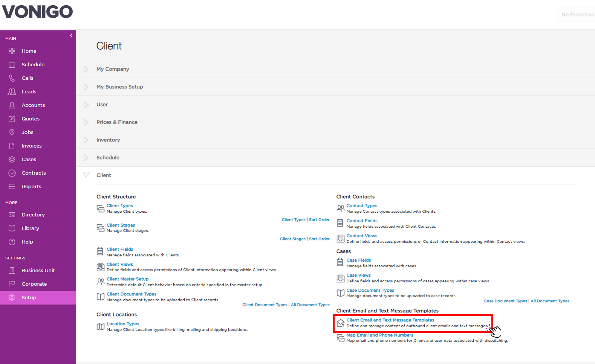The height and width of the screenshot is (364, 595).
Task: Open the Client Master Setup link
Action: 127,279
